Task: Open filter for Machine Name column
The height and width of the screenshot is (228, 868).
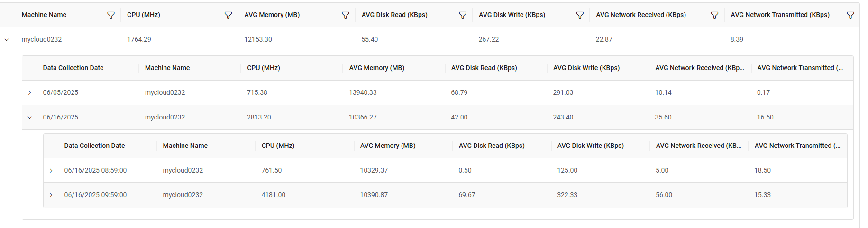Action: click(x=111, y=15)
